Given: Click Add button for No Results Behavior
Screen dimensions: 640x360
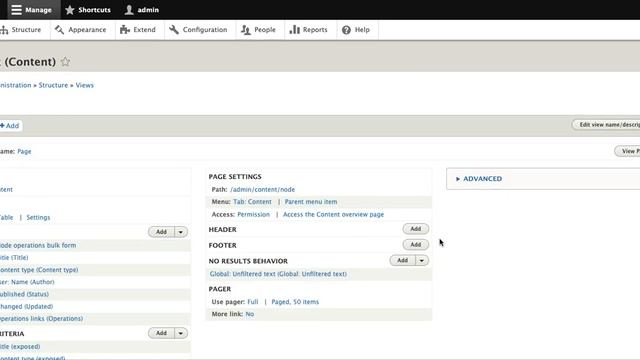Looking at the screenshot, I should [402, 260].
